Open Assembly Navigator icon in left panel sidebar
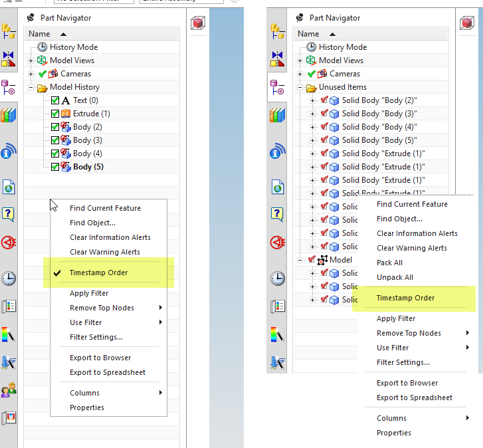Screen dimensions: 483x448 pyautogui.click(x=9, y=31)
